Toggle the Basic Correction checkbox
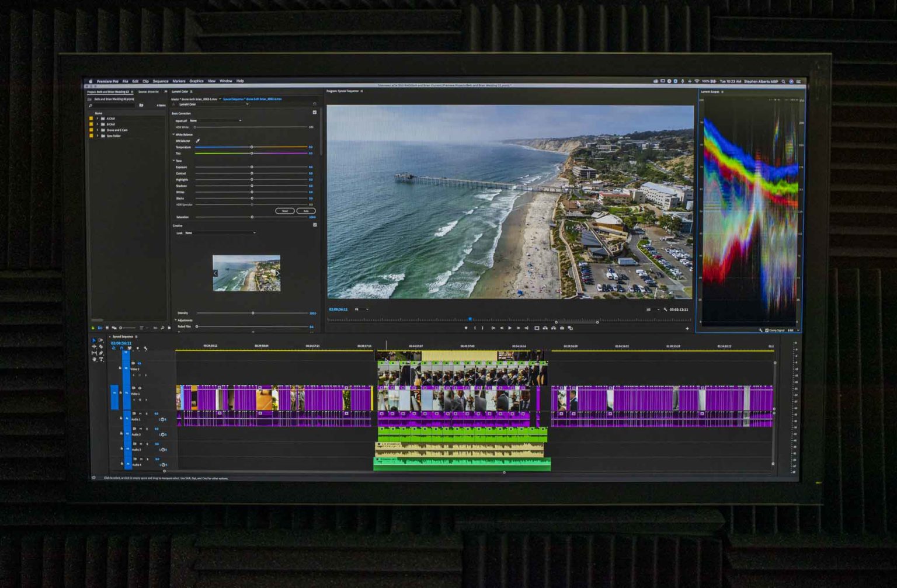 [x=315, y=113]
